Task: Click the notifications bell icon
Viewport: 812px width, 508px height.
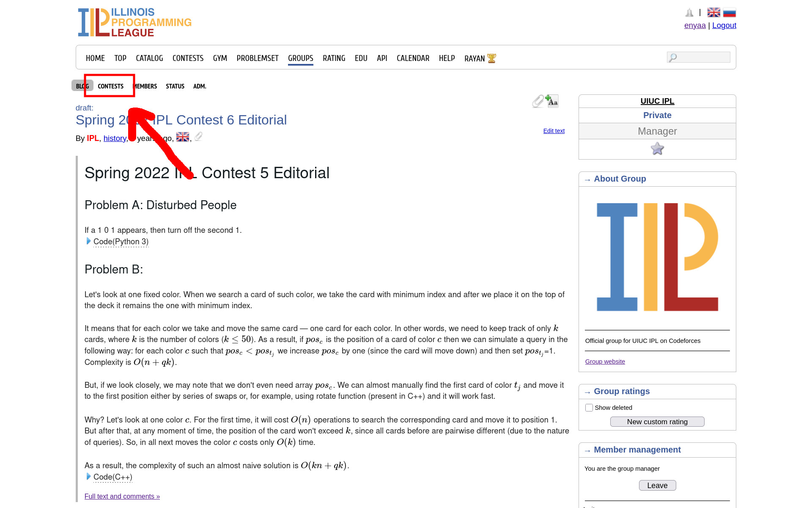Action: 689,13
